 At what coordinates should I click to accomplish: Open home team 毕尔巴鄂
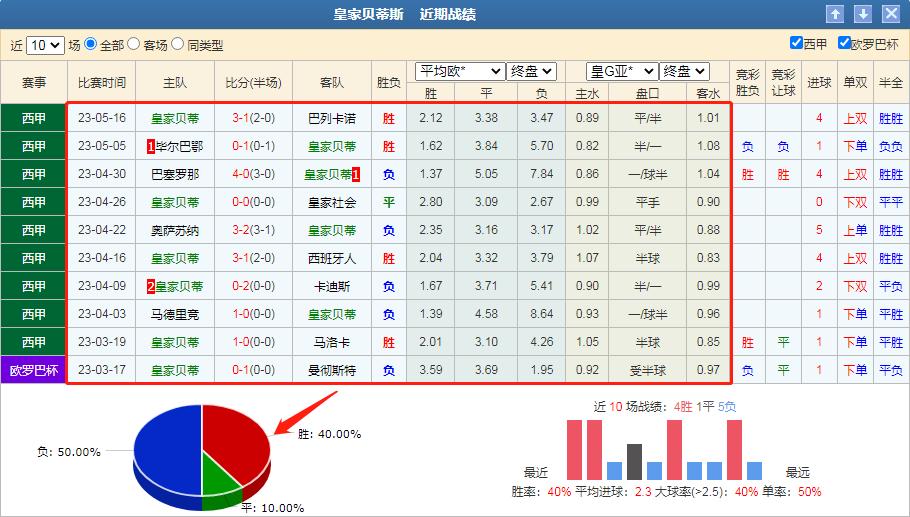coord(179,146)
